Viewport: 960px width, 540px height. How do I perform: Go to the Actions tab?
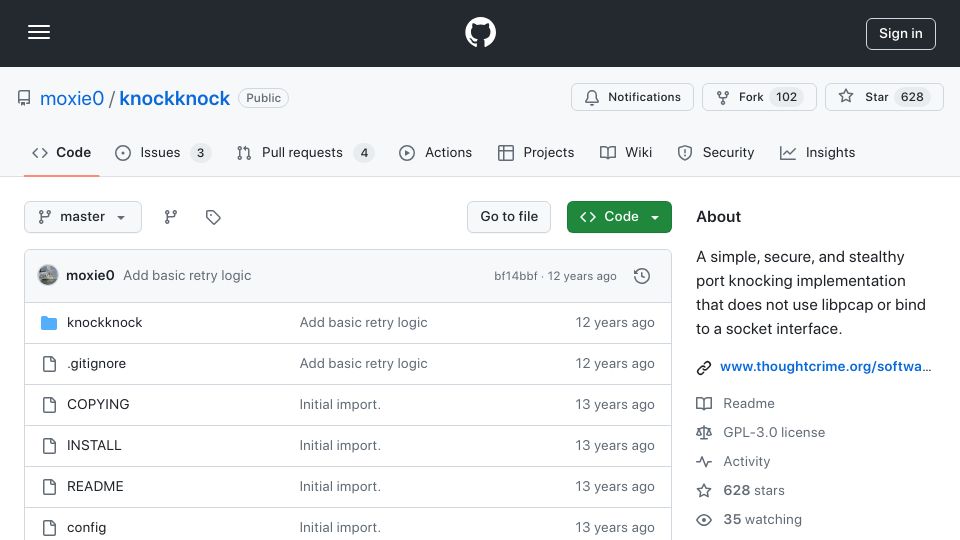[x=435, y=152]
